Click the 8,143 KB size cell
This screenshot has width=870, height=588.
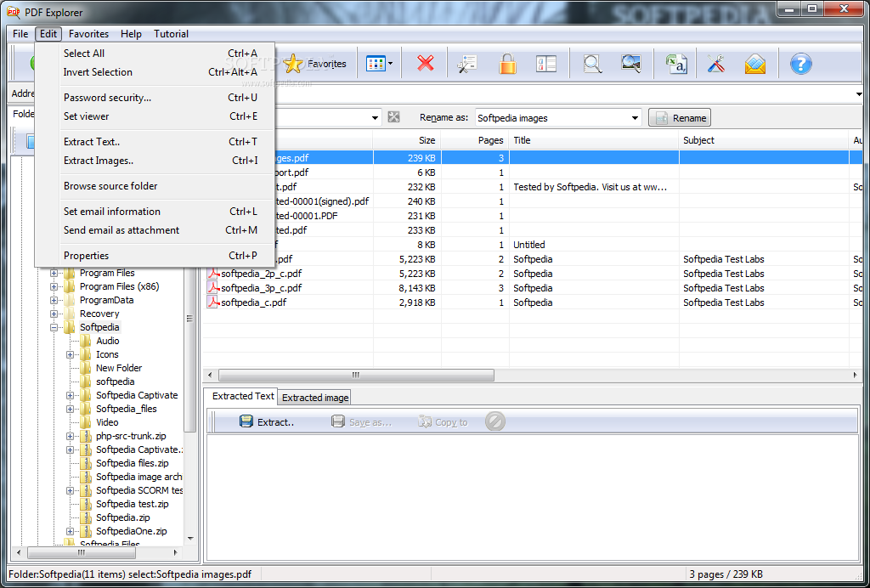[407, 288]
